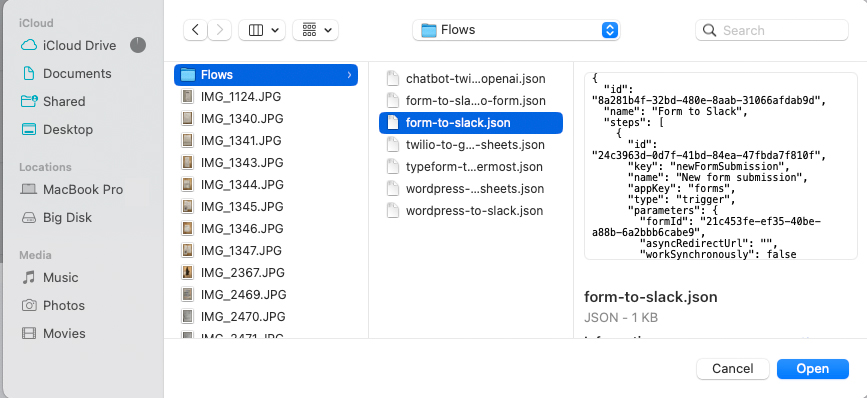Image resolution: width=867 pixels, height=398 pixels.
Task: Click the JSON preview pane content
Action: (720, 165)
